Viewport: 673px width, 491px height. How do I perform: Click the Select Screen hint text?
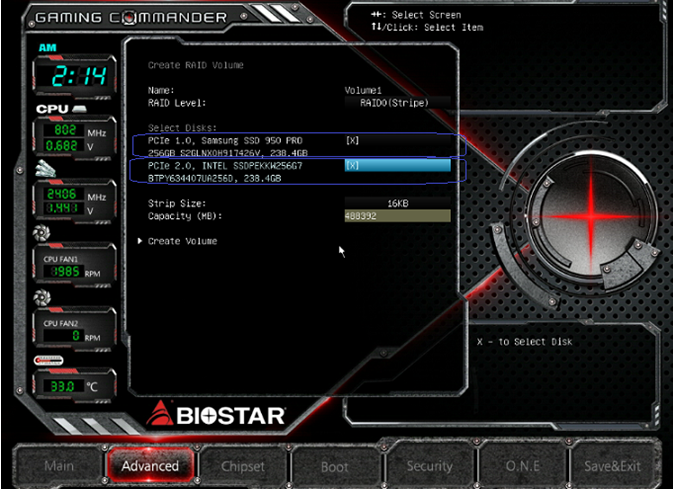[x=416, y=15]
